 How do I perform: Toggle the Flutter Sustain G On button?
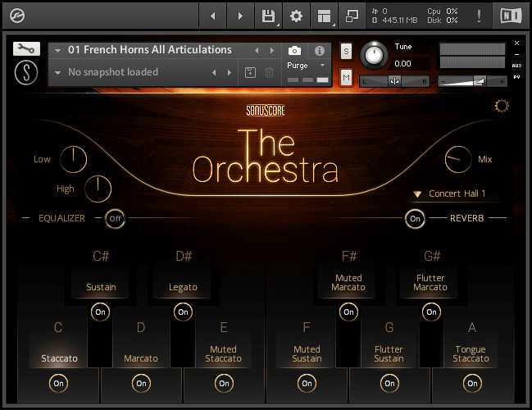coord(390,383)
